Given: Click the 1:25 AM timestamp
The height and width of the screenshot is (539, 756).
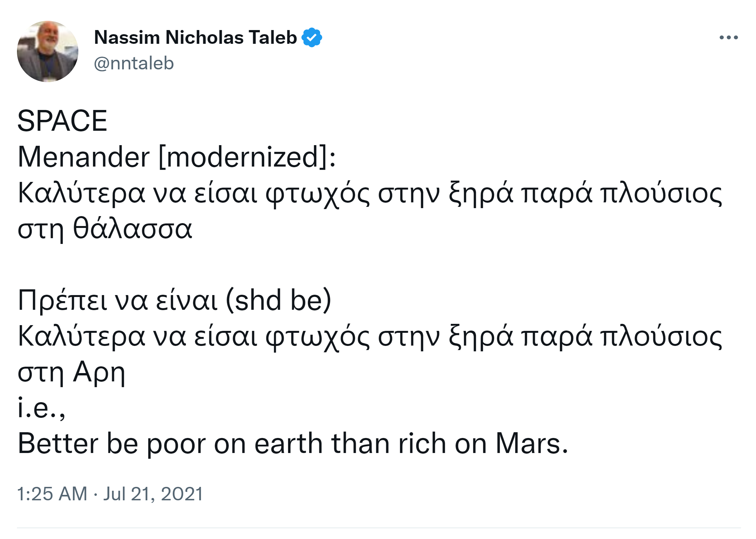Looking at the screenshot, I should click(52, 494).
